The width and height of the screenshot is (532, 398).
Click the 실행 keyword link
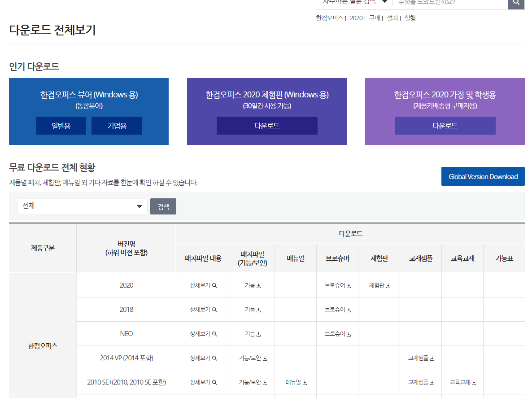click(410, 18)
